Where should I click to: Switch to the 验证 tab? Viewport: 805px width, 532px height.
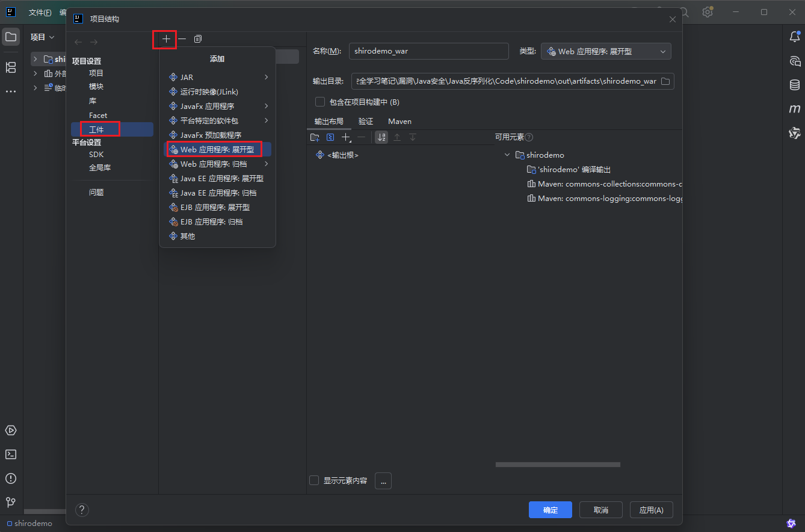click(366, 122)
